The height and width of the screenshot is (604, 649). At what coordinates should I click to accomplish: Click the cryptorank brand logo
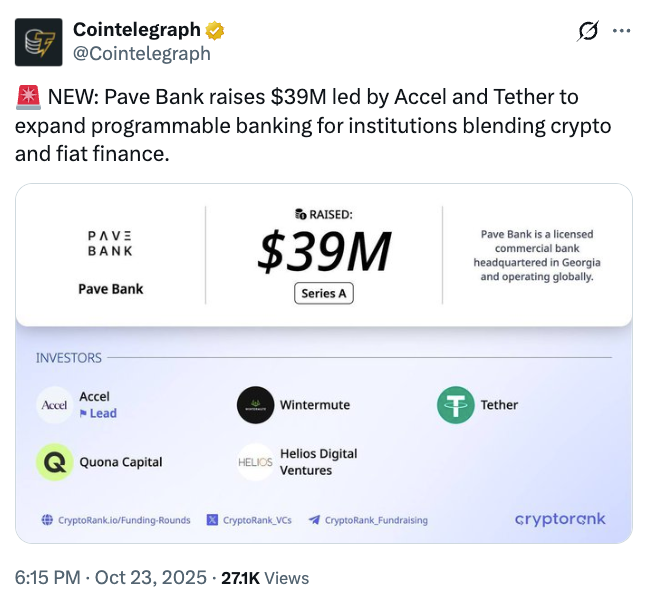[560, 519]
